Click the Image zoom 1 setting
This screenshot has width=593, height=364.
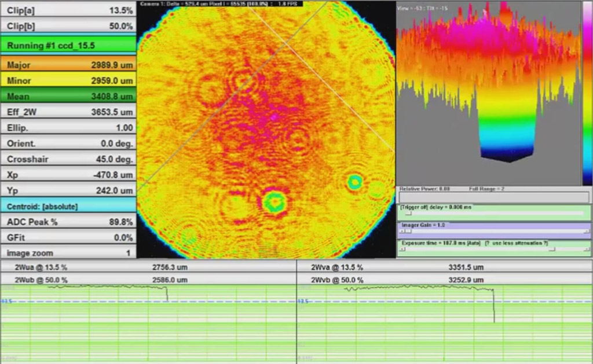[x=68, y=253]
